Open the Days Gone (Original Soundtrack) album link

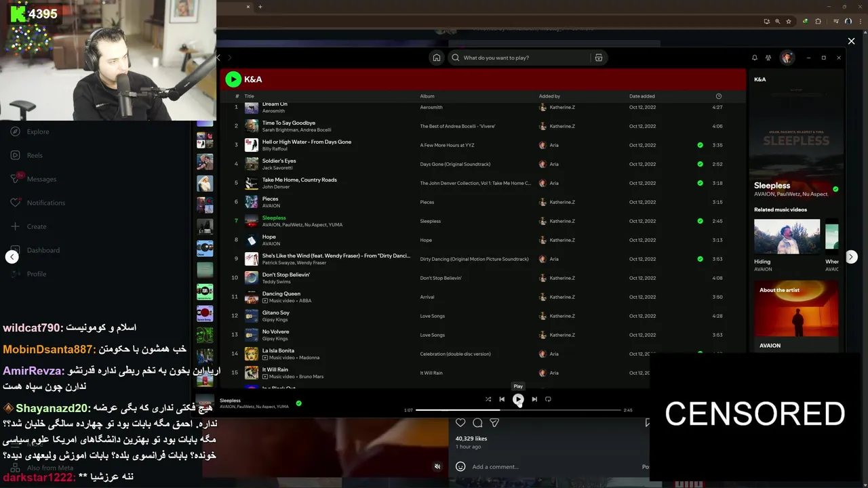click(455, 164)
